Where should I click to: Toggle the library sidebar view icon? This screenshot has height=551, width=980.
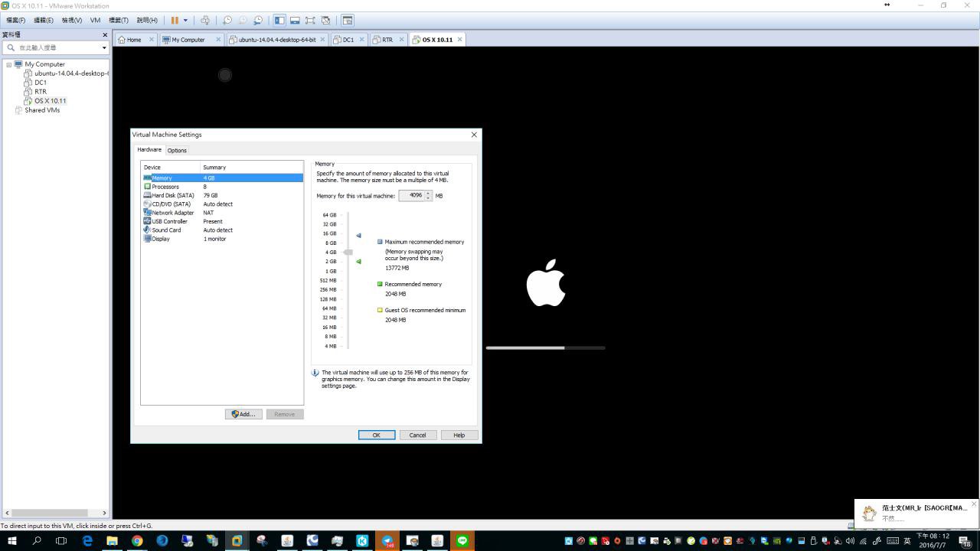[x=279, y=21]
